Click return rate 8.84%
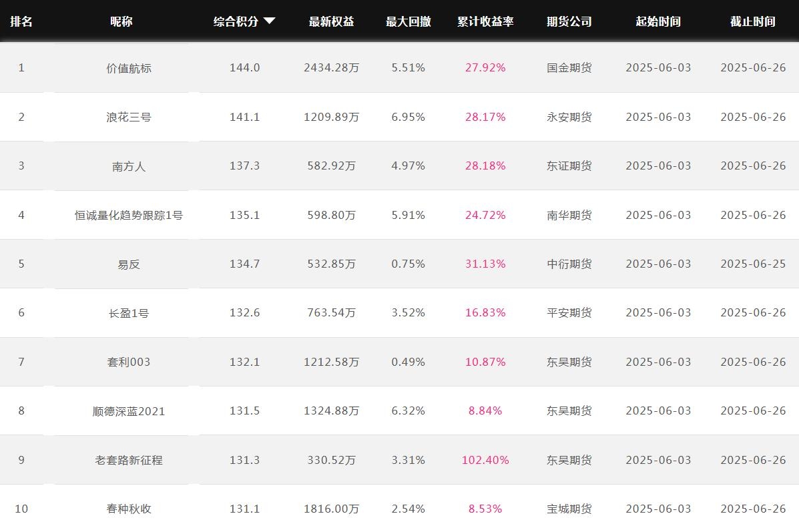 tap(485, 411)
